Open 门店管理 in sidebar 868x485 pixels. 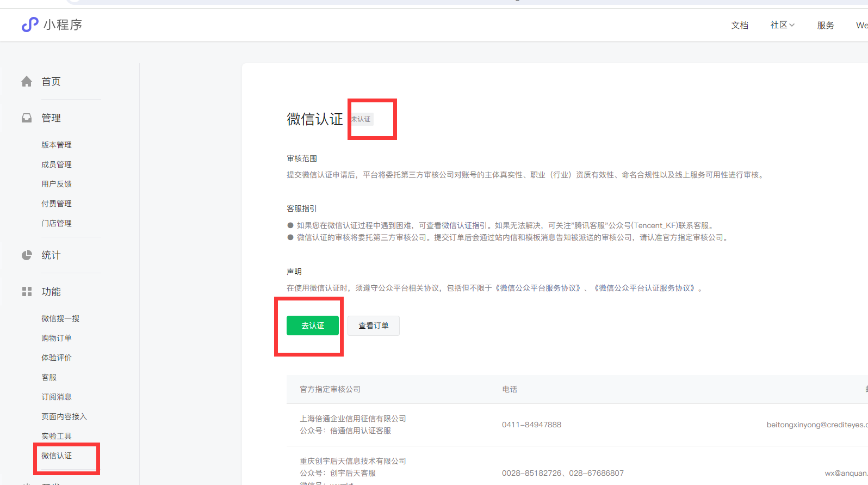coord(57,223)
